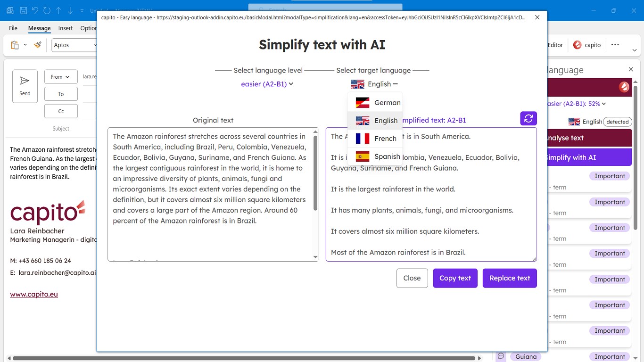Open the www.capito.eu link in signature
The height and width of the screenshot is (362, 644).
click(x=34, y=294)
